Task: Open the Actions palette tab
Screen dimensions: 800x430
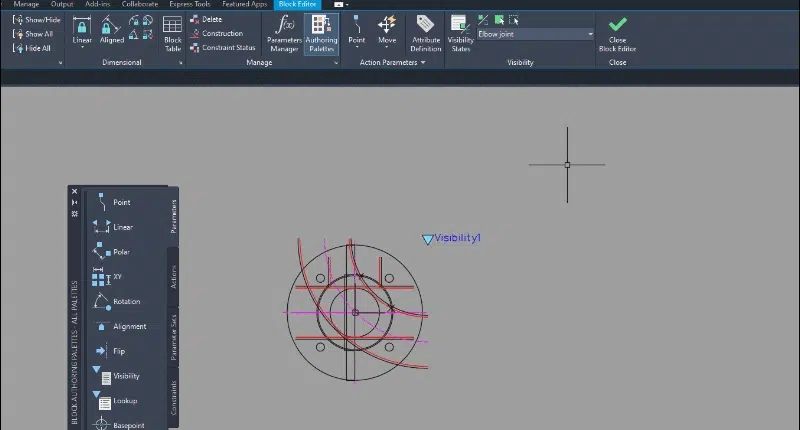Action: click(173, 277)
